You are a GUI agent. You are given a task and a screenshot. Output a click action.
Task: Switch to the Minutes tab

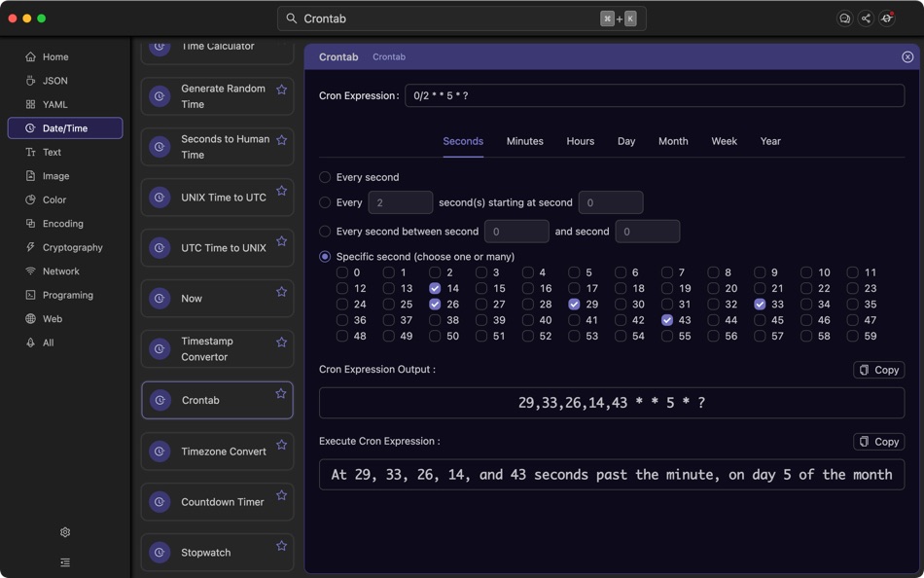tap(525, 141)
